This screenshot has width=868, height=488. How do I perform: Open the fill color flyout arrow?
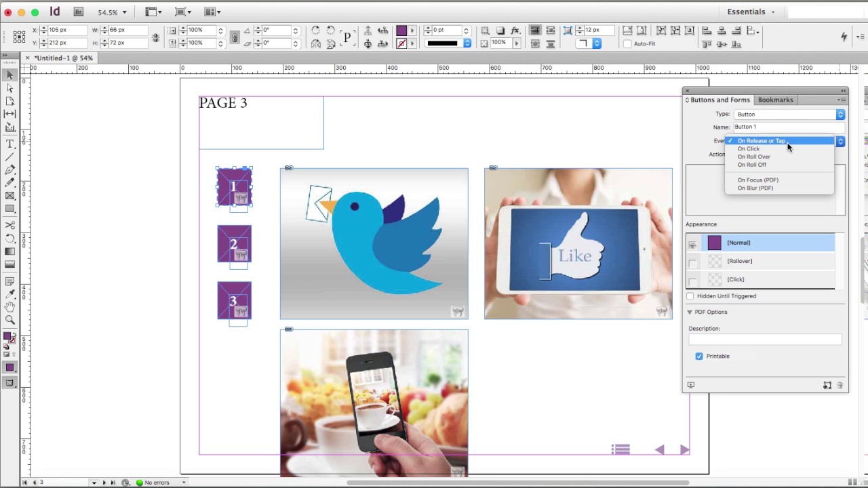point(412,30)
